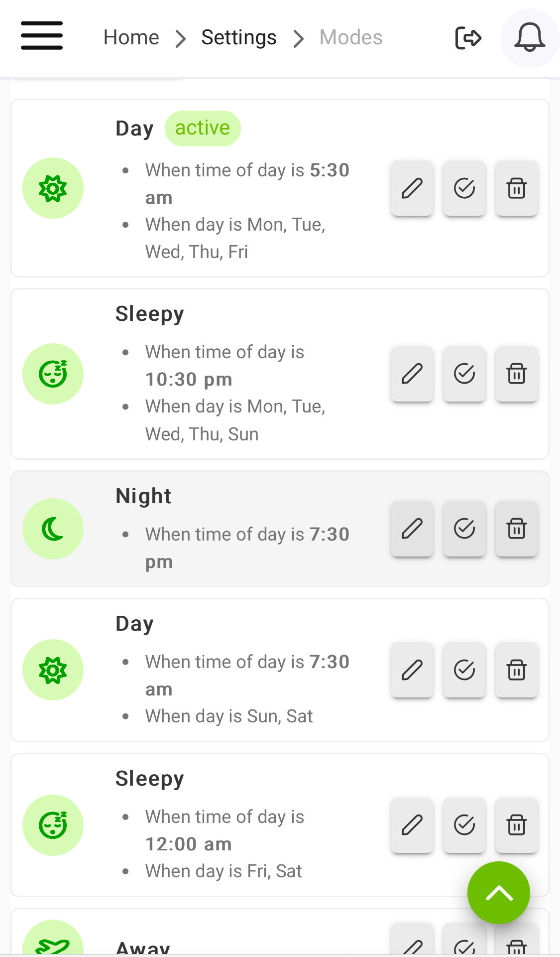Viewport: 560px width, 957px height.
Task: Edit the Sleepy 10:30 pm mode
Action: pyautogui.click(x=412, y=374)
